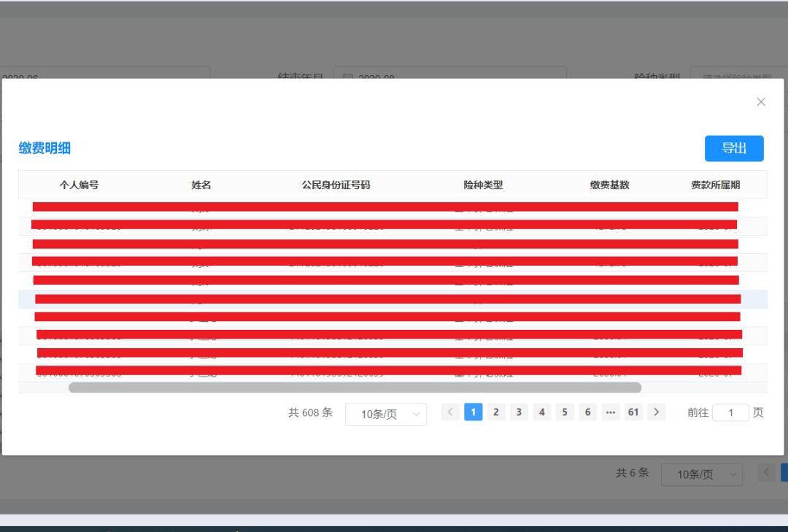Image resolution: width=788 pixels, height=532 pixels.
Task: Click the ellipsis to jump more pages
Action: [x=611, y=412]
